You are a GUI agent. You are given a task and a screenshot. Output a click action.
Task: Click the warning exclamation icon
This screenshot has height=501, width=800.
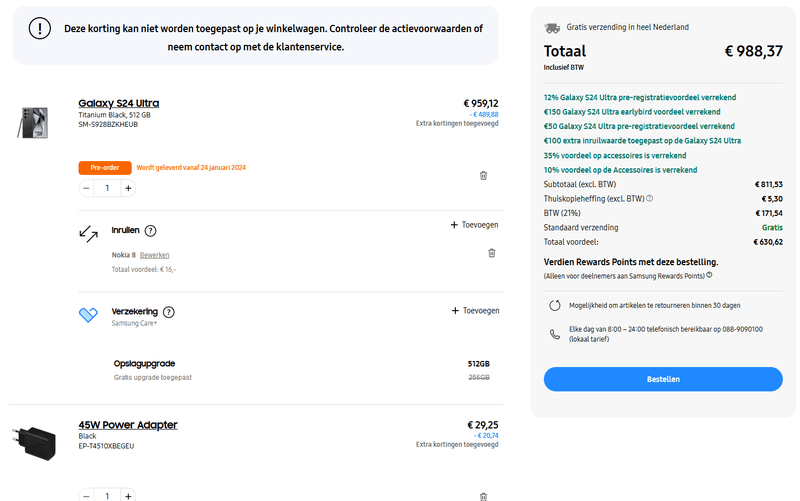pyautogui.click(x=39, y=28)
